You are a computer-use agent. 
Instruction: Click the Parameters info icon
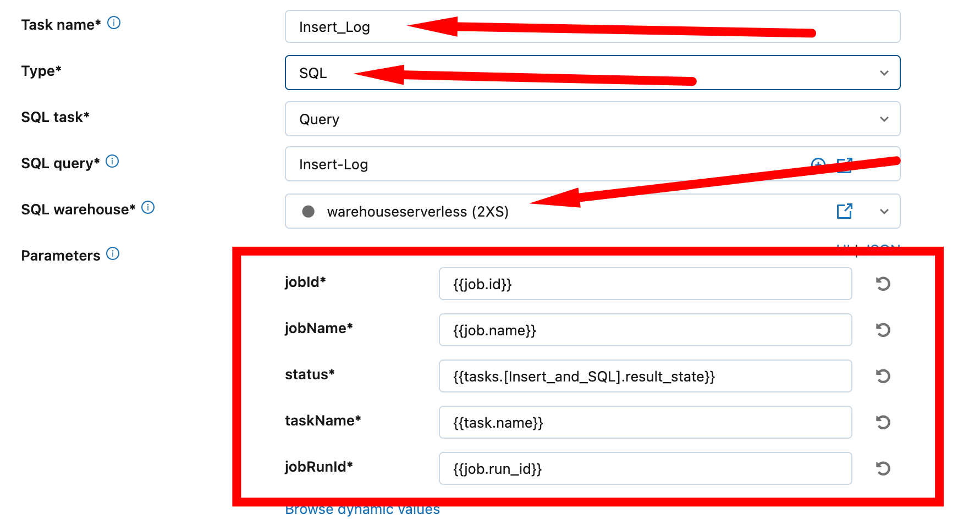pos(113,254)
